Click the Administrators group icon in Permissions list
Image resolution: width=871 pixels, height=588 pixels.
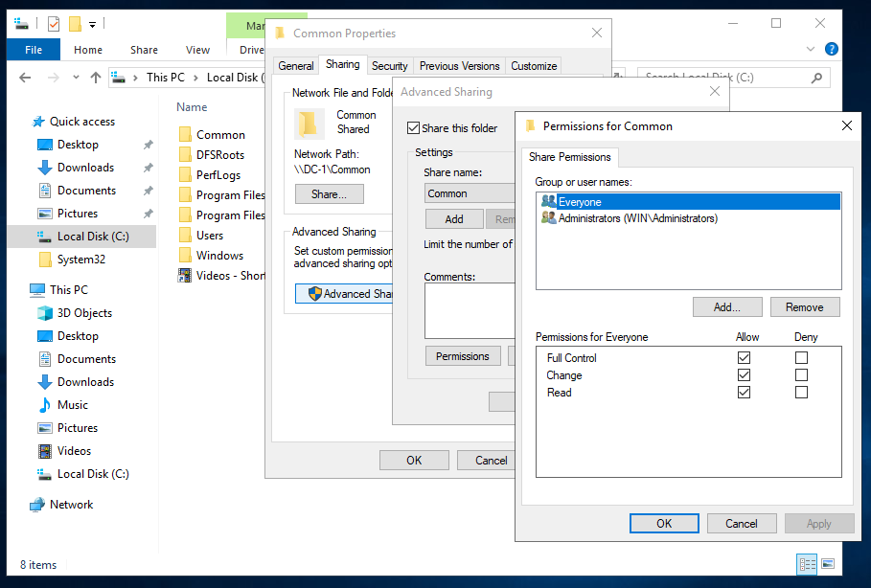pos(549,218)
